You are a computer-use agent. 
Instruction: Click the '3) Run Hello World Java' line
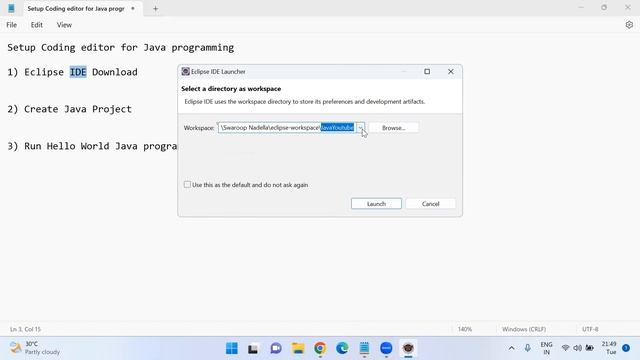pyautogui.click(x=92, y=146)
